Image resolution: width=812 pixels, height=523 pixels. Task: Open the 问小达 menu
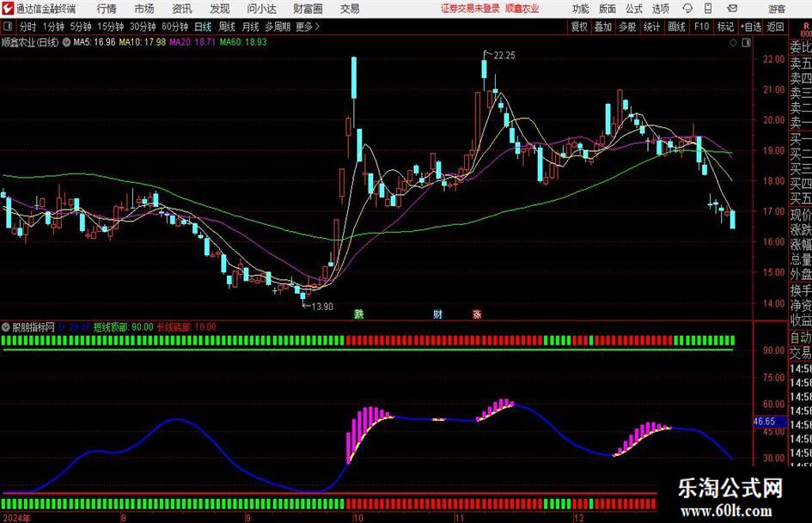pyautogui.click(x=261, y=9)
